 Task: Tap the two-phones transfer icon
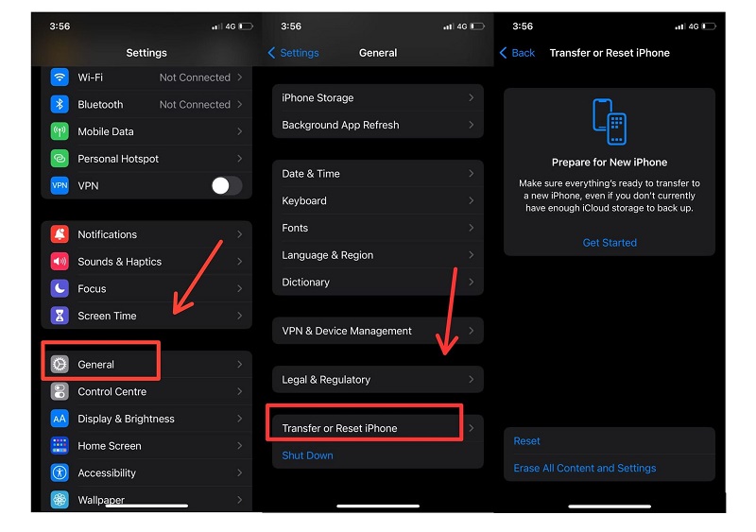[x=610, y=122]
